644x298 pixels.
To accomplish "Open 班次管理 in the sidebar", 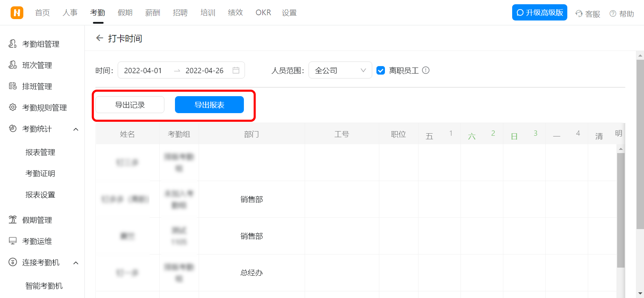I will click(x=37, y=65).
